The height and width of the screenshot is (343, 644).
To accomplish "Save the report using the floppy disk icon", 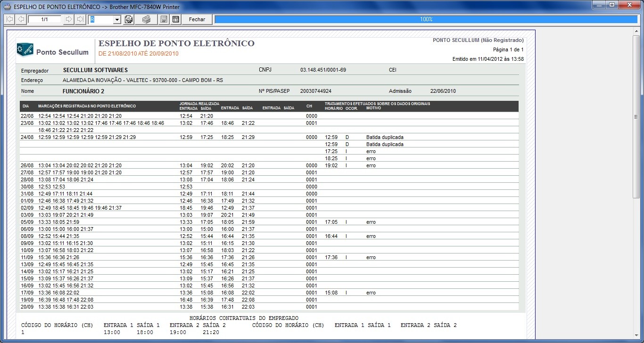I will 164,19.
